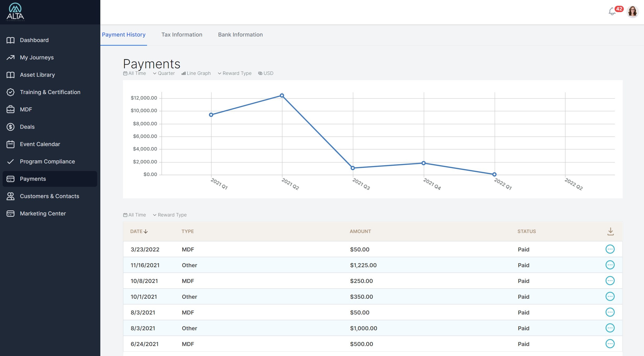The width and height of the screenshot is (644, 356).
Task: Expand chart Reward Type filter
Action: [x=235, y=73]
